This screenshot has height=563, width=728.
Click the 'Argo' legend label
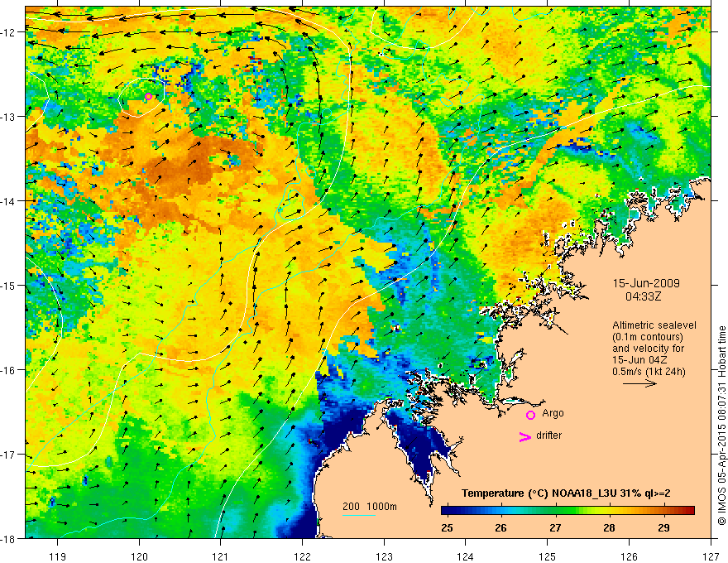click(553, 413)
